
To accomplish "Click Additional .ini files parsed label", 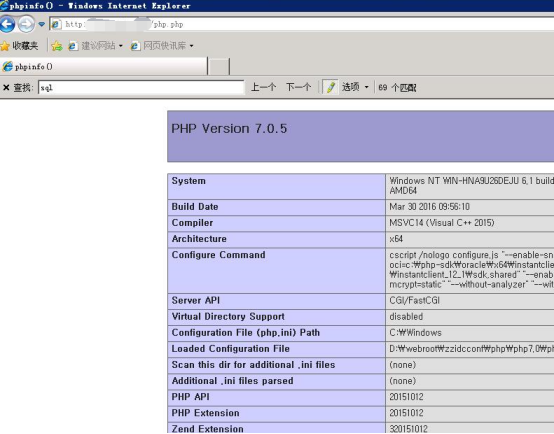I will pos(232,381).
